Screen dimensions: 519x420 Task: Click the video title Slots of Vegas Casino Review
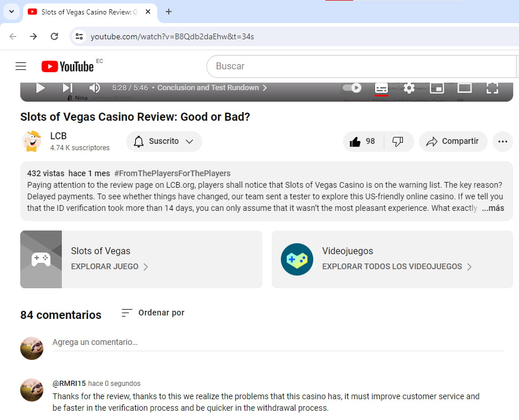pos(135,117)
